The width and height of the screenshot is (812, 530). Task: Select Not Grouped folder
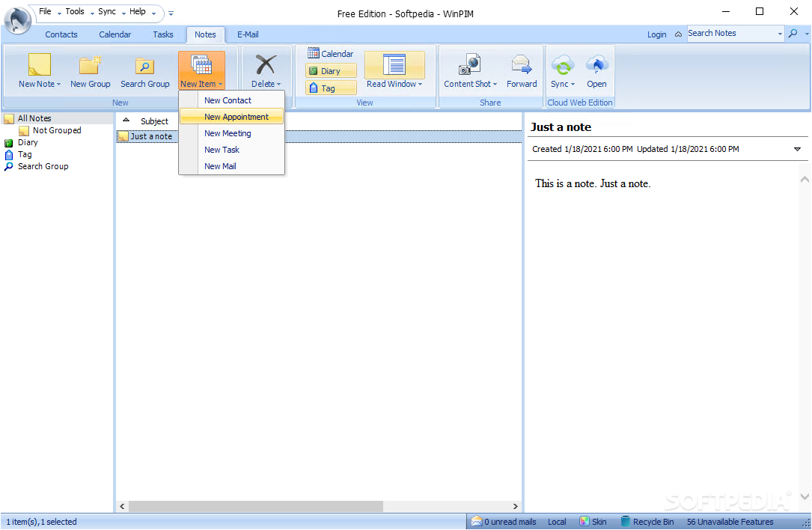(56, 130)
